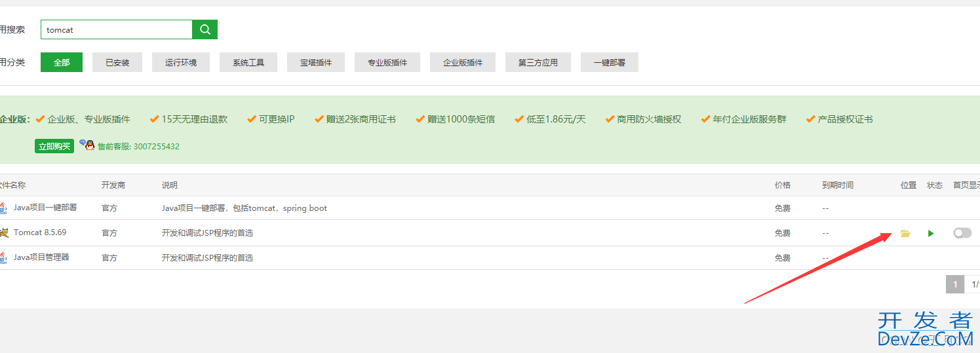Click the 赠送1000条短信 benefit text

461,119
